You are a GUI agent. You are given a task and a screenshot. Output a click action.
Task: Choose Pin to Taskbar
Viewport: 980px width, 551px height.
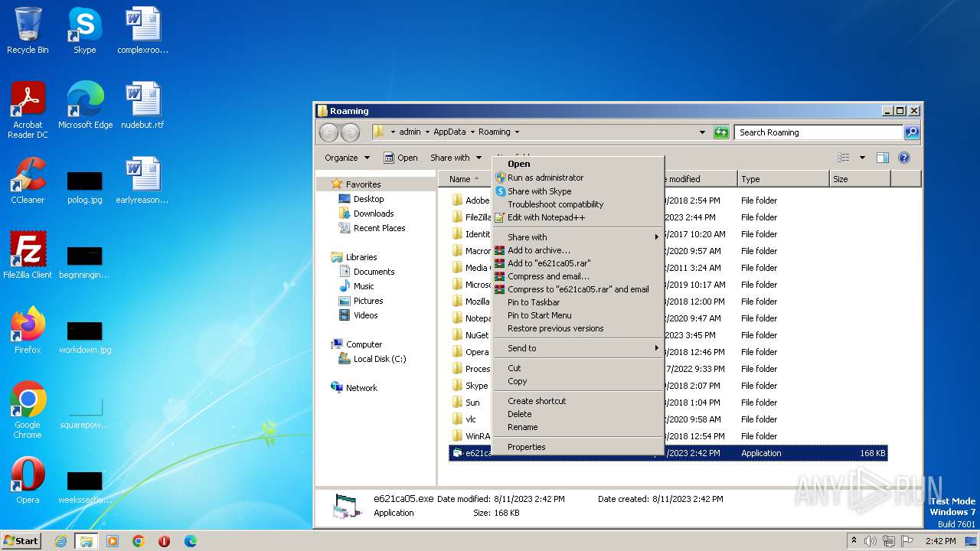[x=577, y=302]
